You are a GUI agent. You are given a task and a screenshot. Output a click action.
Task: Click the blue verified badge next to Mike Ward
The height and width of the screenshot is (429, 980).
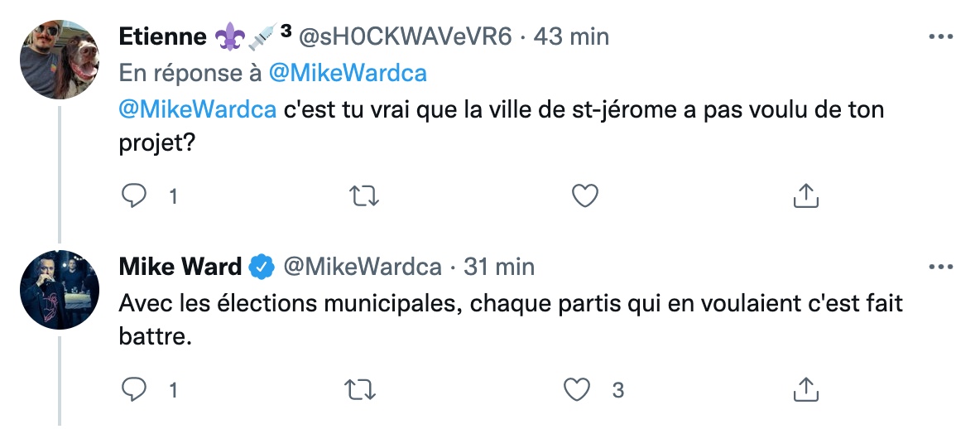pos(262,267)
